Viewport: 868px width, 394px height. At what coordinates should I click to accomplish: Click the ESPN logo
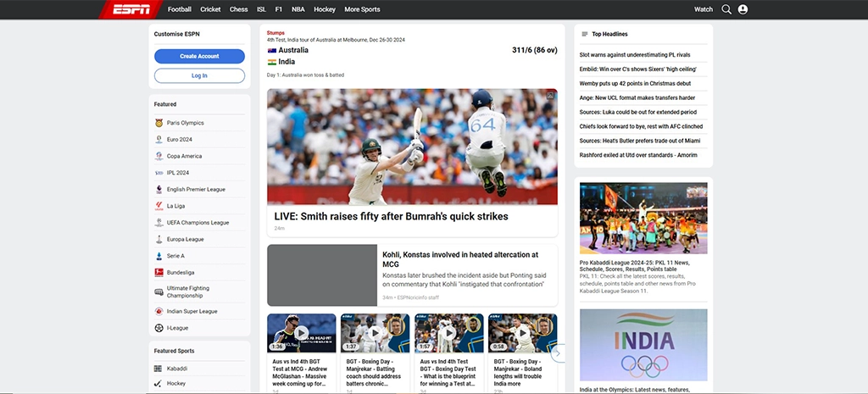131,9
